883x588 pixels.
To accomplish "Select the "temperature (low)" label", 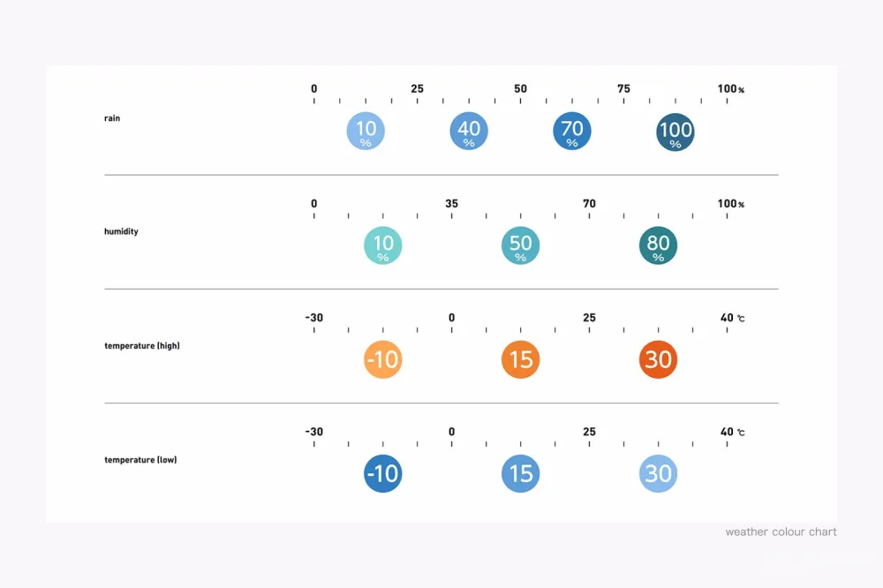I will [x=140, y=460].
